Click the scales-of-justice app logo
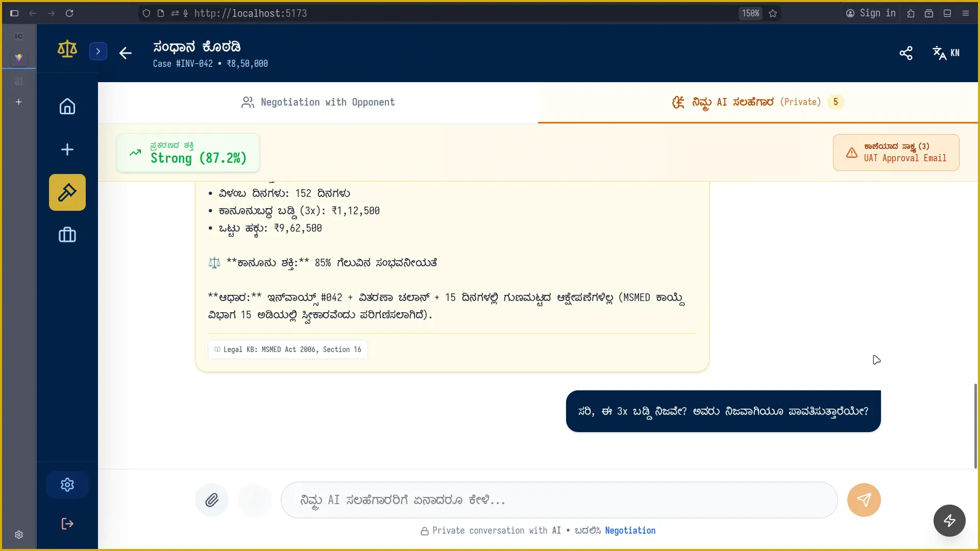The height and width of the screenshot is (551, 980). 67,49
